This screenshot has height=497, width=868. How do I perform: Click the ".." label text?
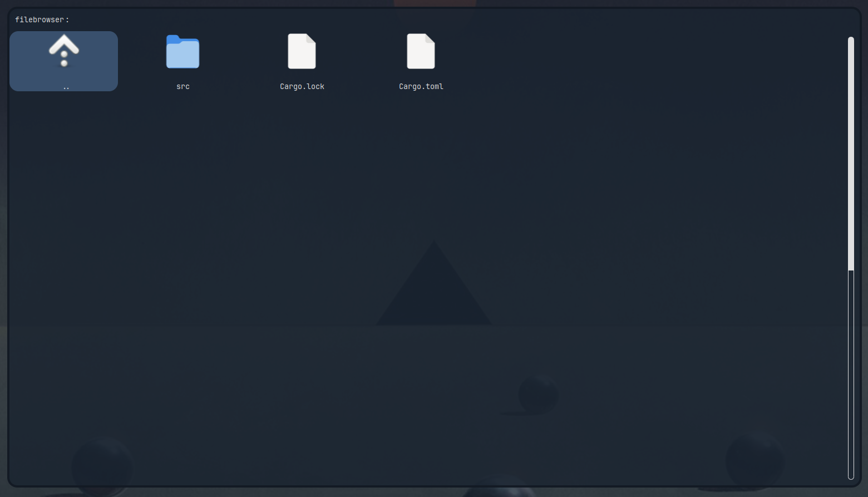point(66,87)
